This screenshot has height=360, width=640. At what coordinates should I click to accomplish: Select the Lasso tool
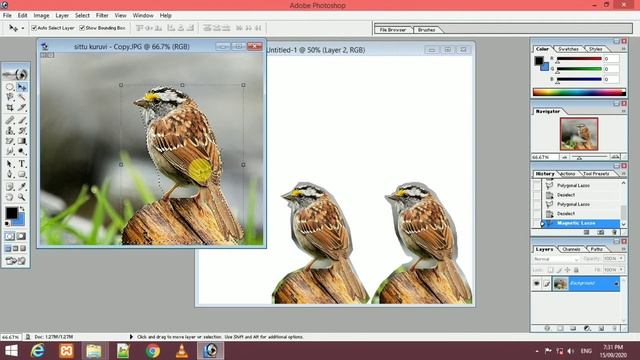coord(10,97)
